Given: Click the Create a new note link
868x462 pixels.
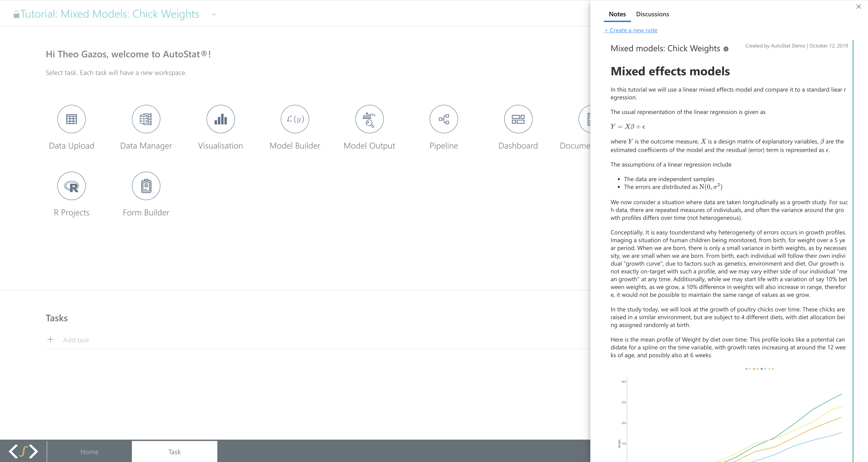Looking at the screenshot, I should coord(631,30).
